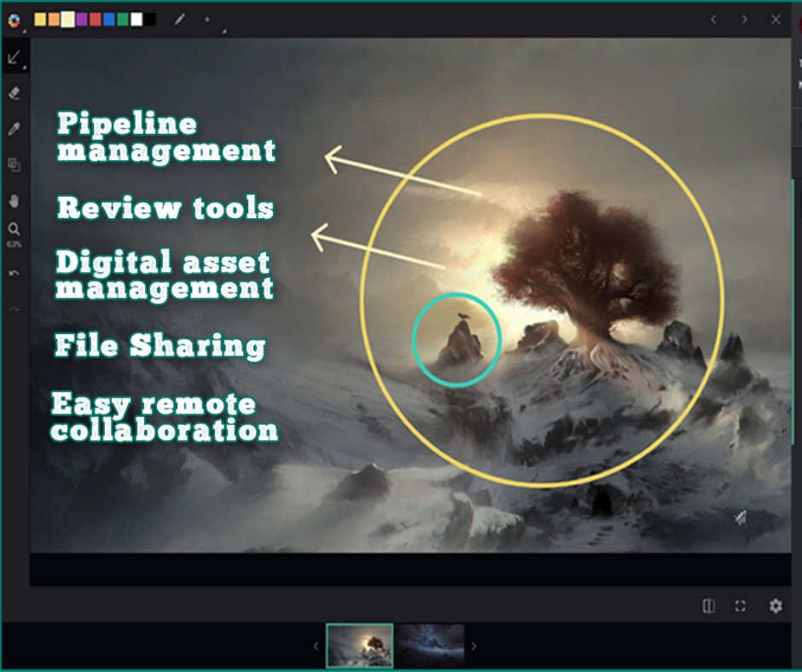Toggle the split compare view

[708, 605]
